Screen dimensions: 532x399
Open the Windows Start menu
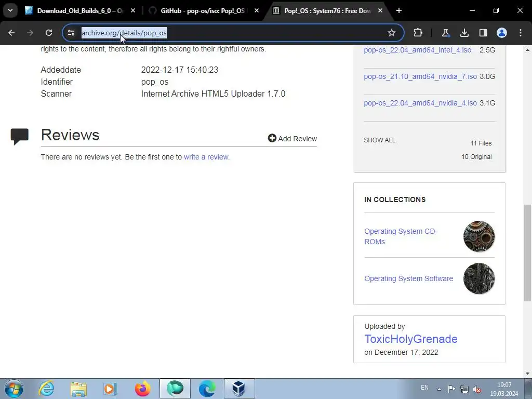point(14,389)
